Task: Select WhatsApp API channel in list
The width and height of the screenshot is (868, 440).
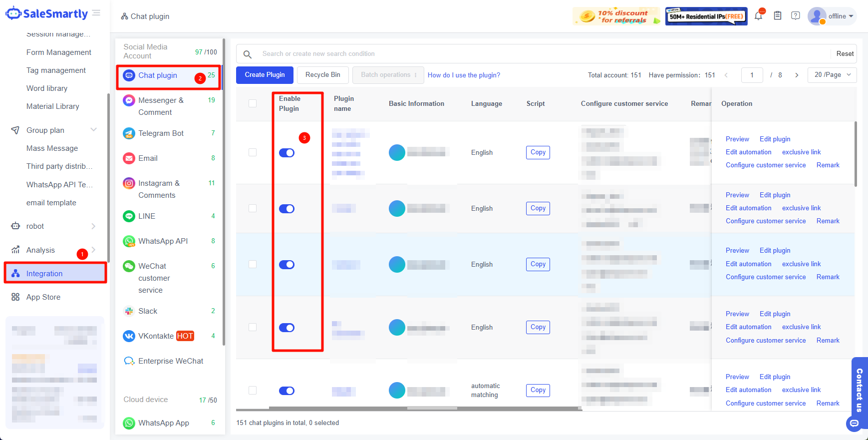Action: pos(163,241)
